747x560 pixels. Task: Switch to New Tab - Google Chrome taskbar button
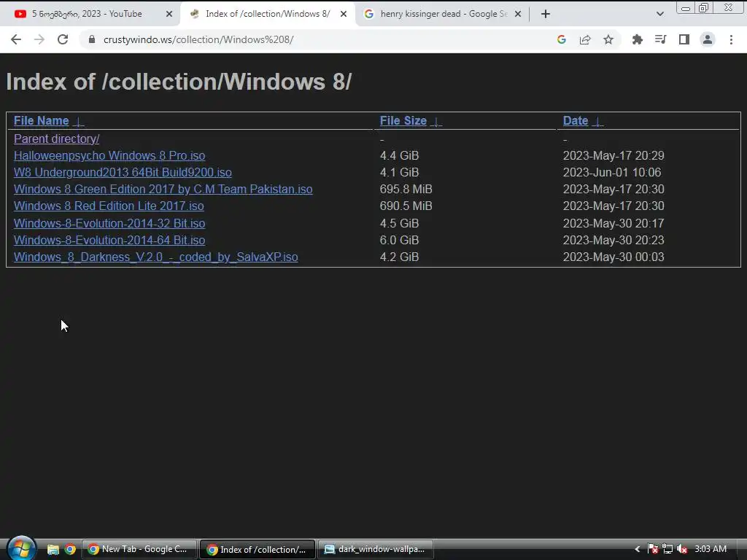[x=139, y=550]
